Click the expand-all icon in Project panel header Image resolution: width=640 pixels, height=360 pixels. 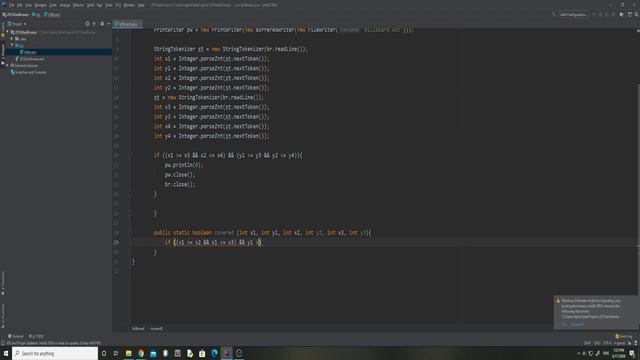(94, 24)
